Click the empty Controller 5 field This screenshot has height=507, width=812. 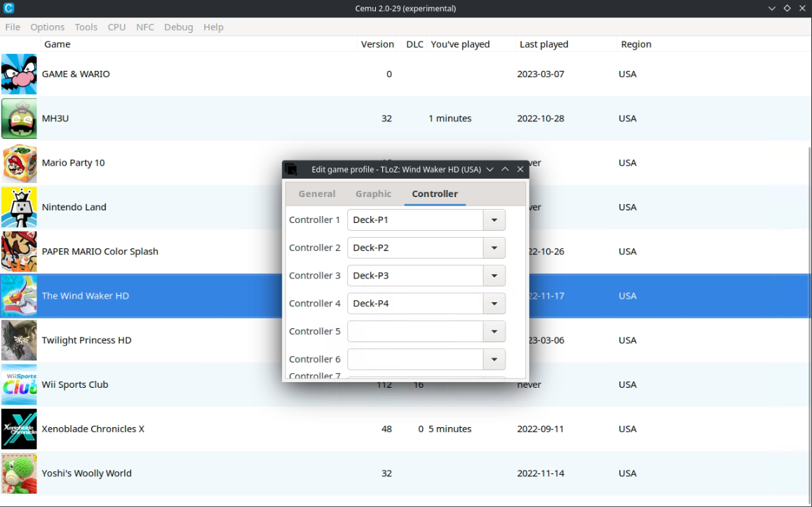pyautogui.click(x=415, y=332)
